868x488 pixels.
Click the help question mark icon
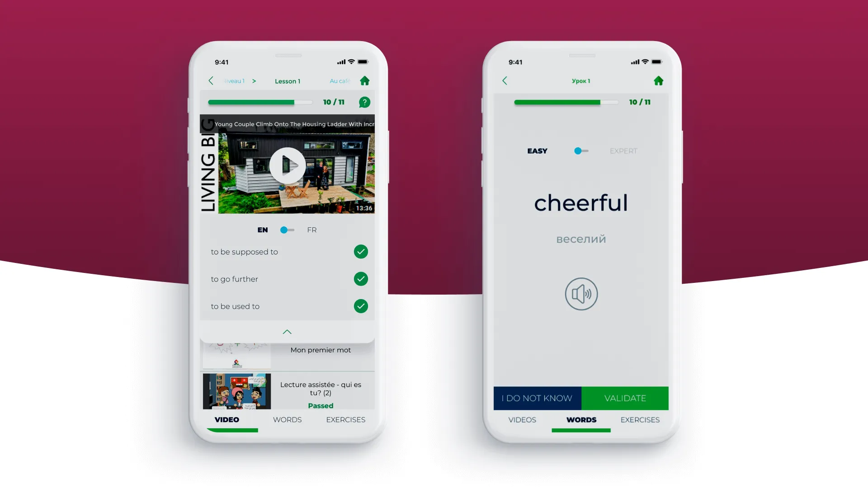(x=364, y=103)
